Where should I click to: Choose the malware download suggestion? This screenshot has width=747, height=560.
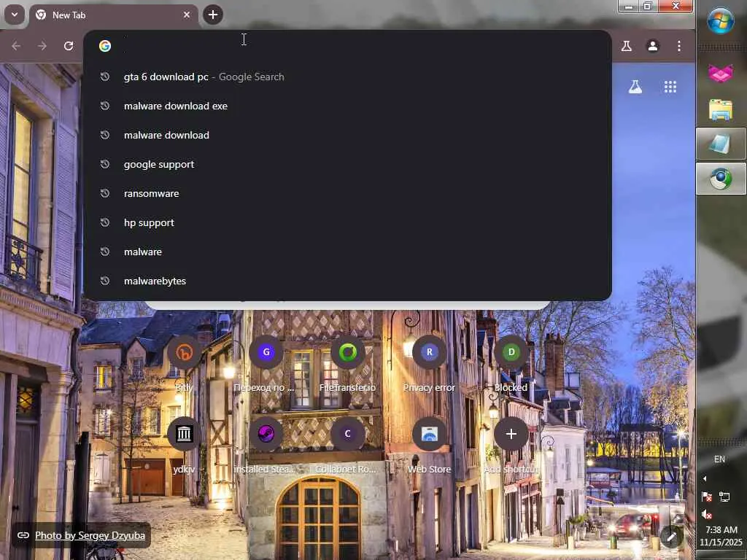[x=347, y=135]
